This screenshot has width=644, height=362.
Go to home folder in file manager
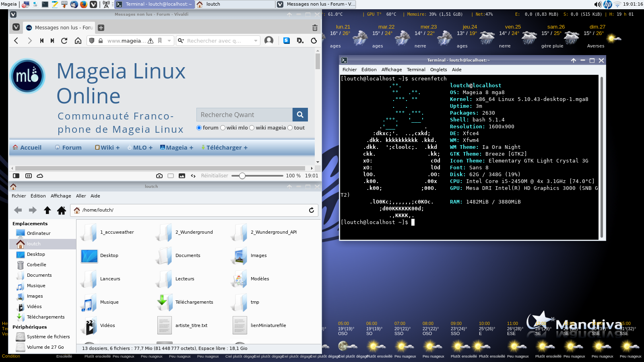pyautogui.click(x=62, y=210)
